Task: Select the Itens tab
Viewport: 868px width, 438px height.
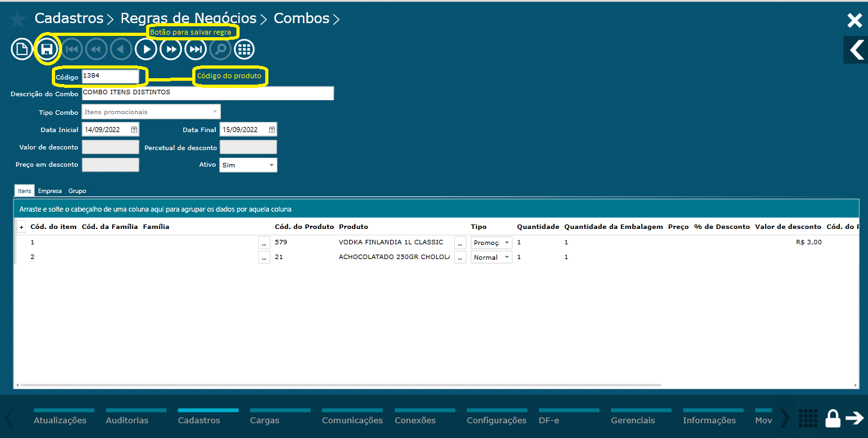Action: (x=24, y=191)
